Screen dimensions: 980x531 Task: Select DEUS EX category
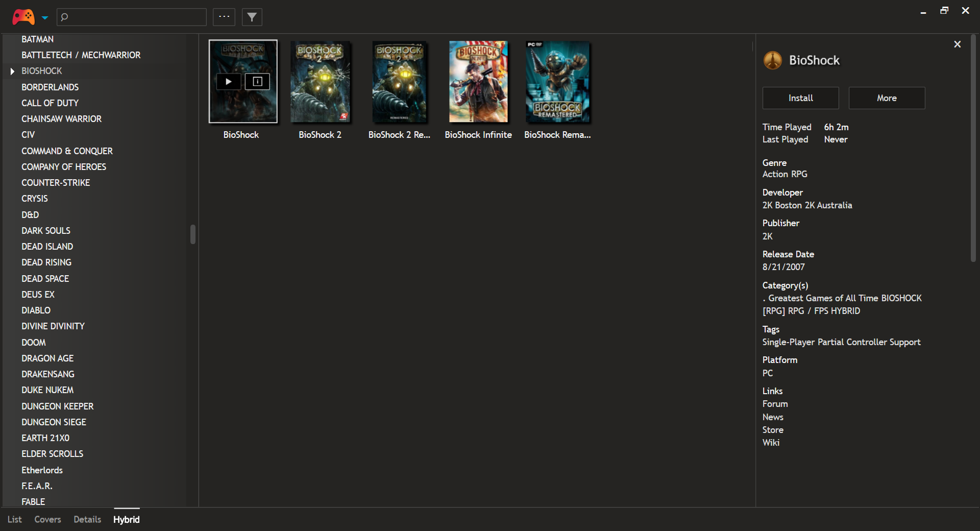click(38, 295)
